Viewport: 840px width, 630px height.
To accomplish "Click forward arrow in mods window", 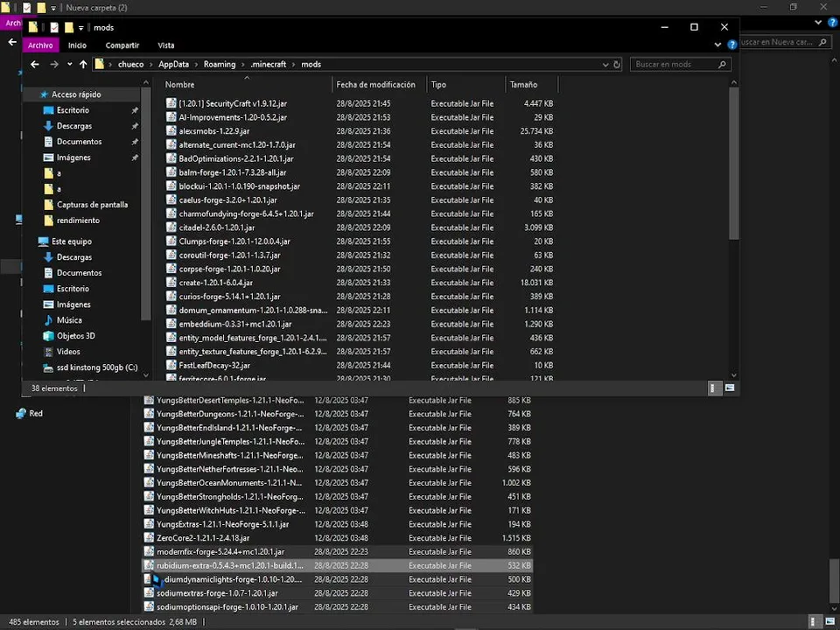I will click(x=54, y=64).
